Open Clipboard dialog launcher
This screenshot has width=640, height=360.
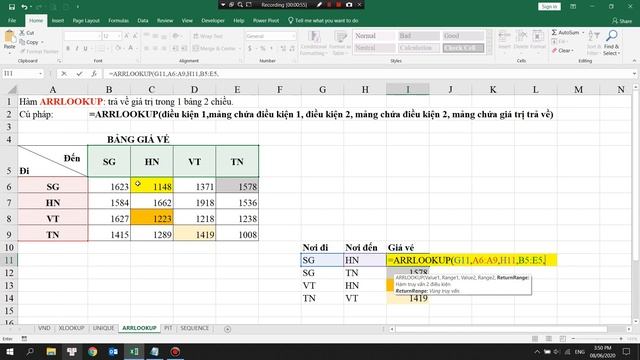point(59,61)
